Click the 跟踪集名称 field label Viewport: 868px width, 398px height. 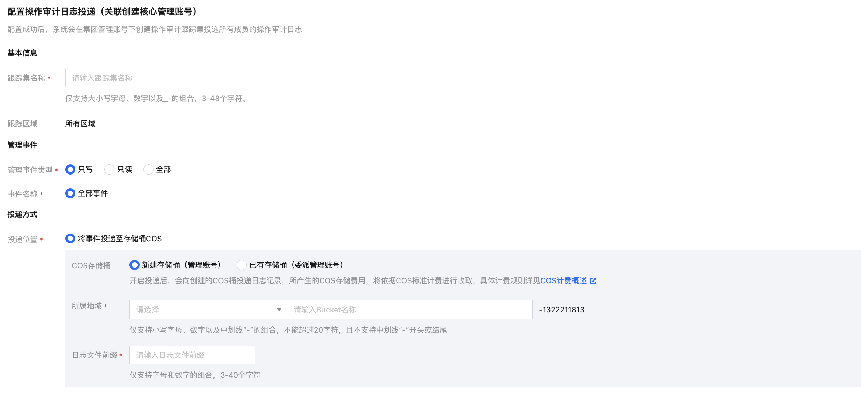point(27,78)
